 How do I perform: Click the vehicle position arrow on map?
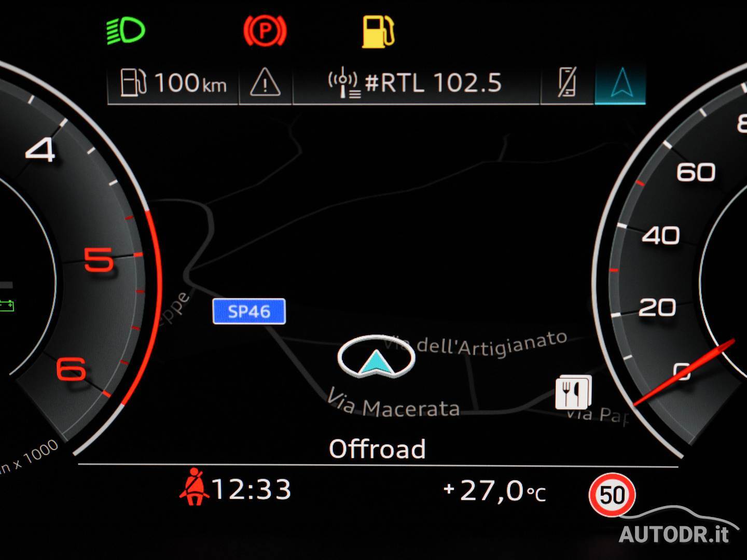[376, 357]
